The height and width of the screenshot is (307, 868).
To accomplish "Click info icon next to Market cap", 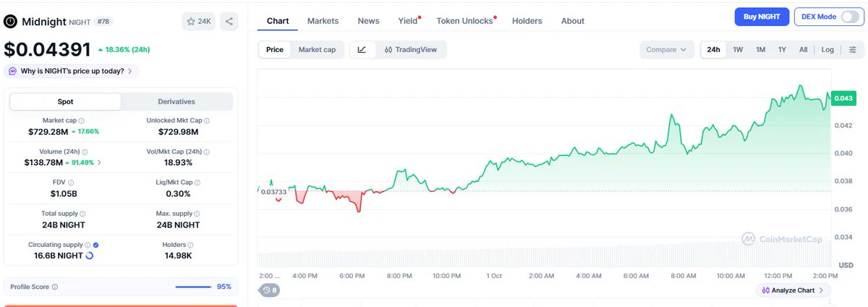I will (x=81, y=121).
